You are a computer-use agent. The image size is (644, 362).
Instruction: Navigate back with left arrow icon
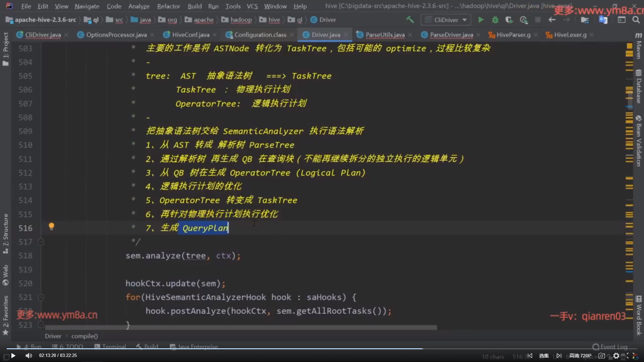pos(552,20)
